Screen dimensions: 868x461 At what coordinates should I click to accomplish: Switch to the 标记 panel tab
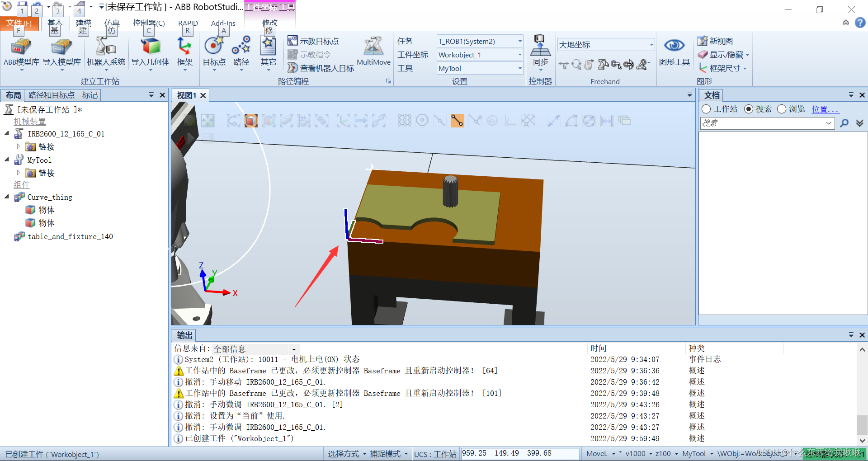pyautogui.click(x=90, y=95)
